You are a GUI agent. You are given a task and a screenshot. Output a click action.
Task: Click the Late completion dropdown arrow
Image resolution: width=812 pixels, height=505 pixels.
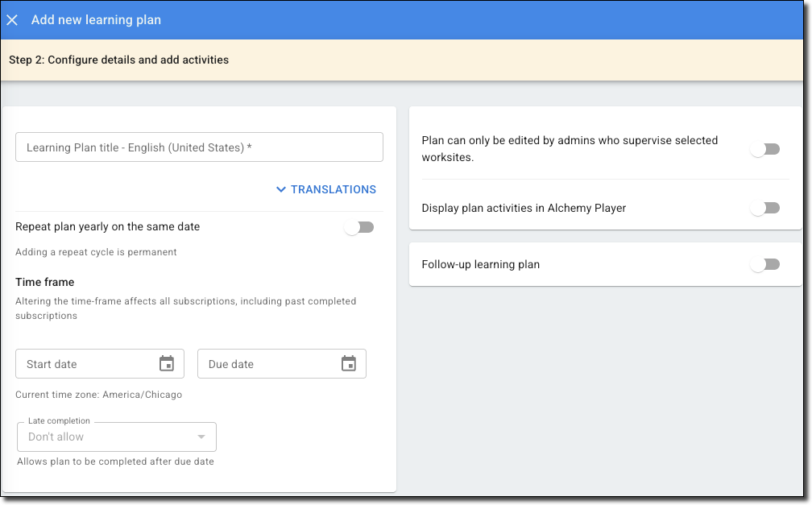[x=201, y=437]
